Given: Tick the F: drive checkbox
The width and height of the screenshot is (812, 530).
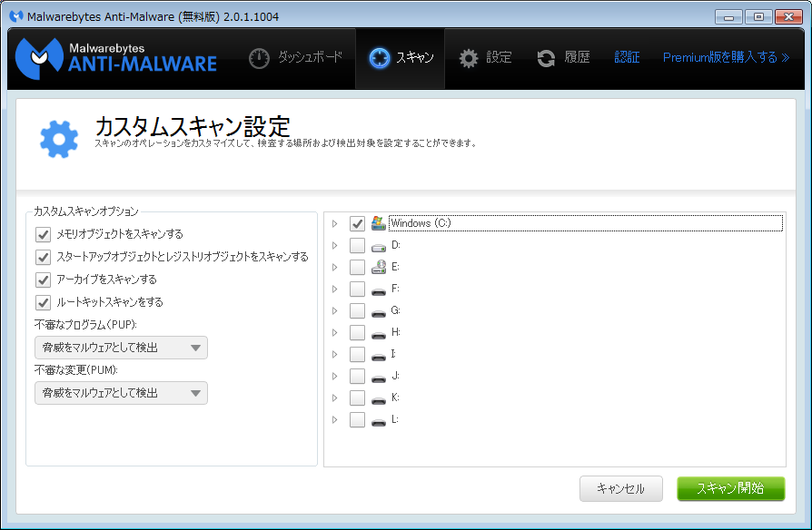Looking at the screenshot, I should pyautogui.click(x=357, y=289).
